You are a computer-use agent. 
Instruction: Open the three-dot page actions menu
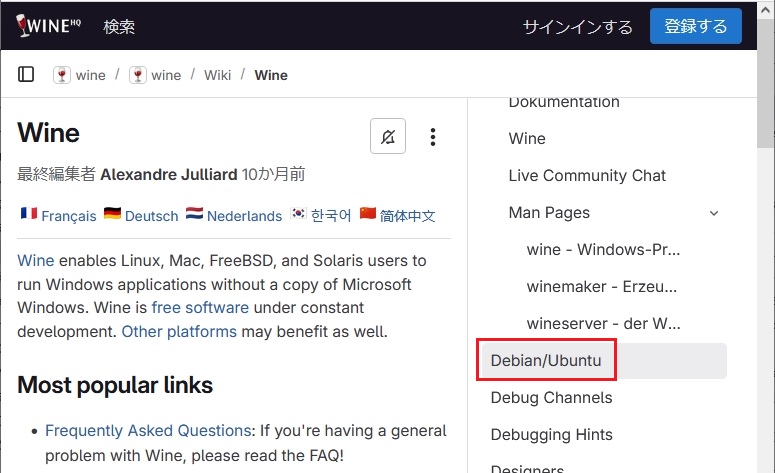coord(433,136)
